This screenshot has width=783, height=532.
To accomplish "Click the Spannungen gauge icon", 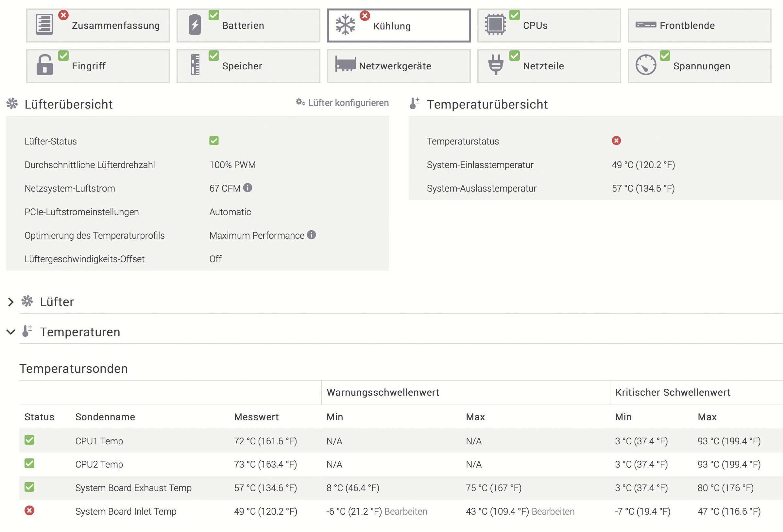I will pos(646,65).
